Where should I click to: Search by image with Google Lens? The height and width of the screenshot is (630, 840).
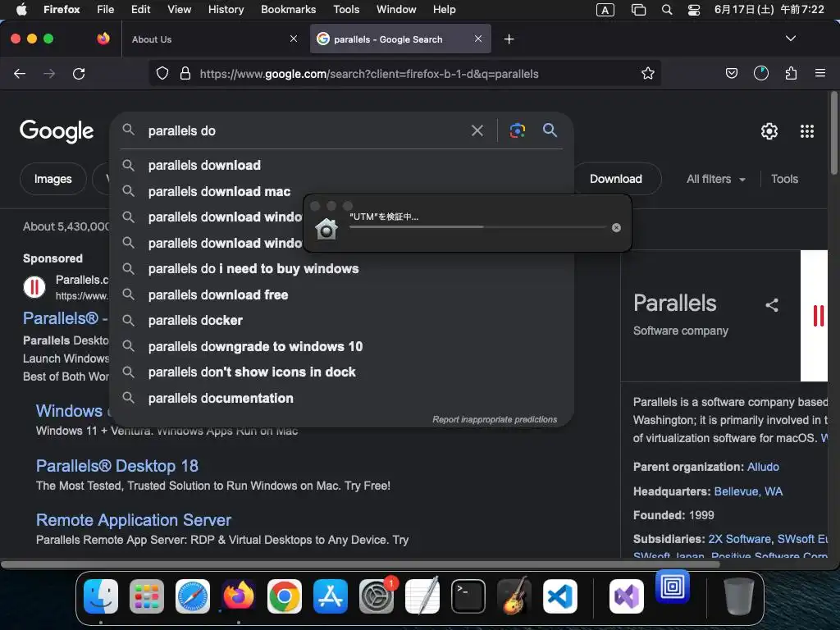click(x=517, y=130)
